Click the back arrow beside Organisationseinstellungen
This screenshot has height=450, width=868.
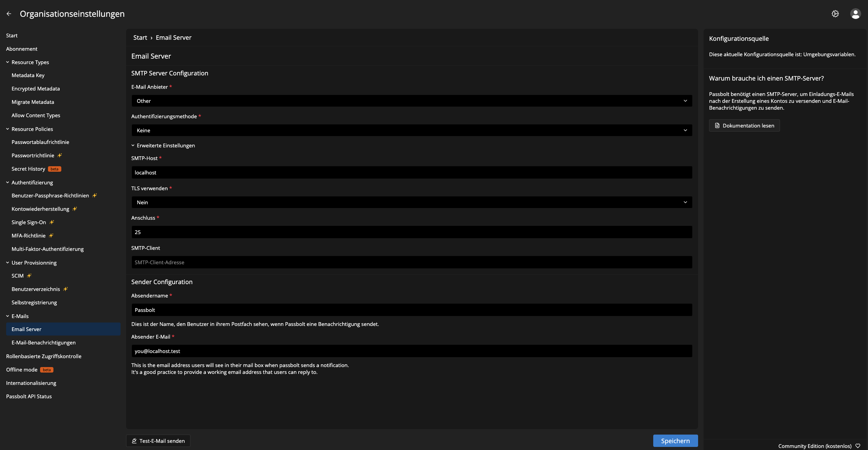pyautogui.click(x=9, y=14)
